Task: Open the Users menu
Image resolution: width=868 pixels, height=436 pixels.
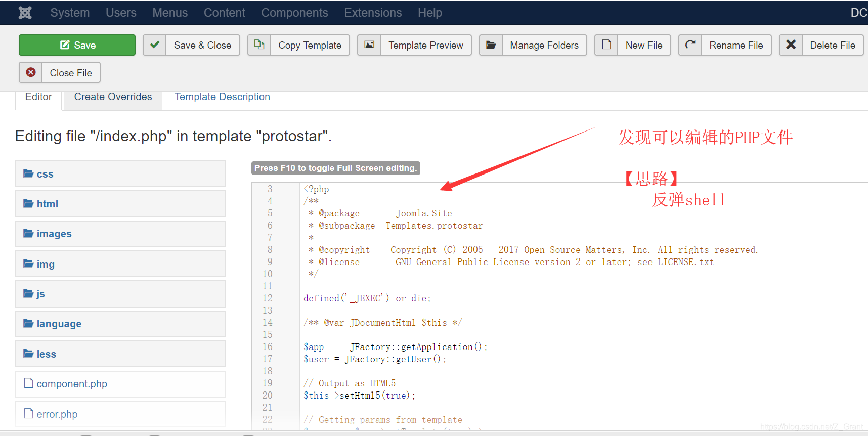Action: pos(121,13)
